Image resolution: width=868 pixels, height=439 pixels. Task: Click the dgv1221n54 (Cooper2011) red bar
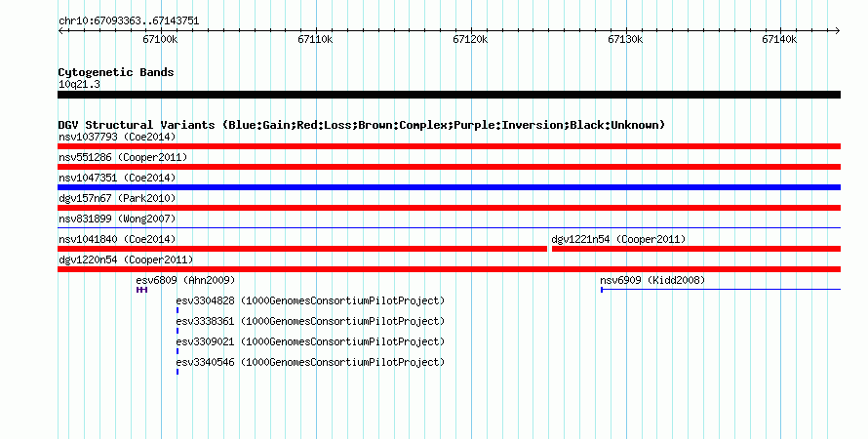(x=696, y=249)
